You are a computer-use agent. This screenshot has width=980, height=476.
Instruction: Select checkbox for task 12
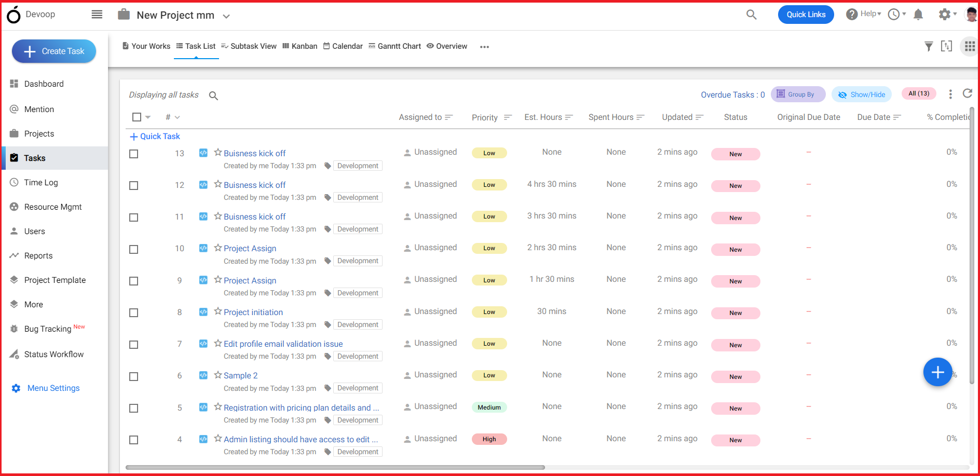(x=133, y=186)
